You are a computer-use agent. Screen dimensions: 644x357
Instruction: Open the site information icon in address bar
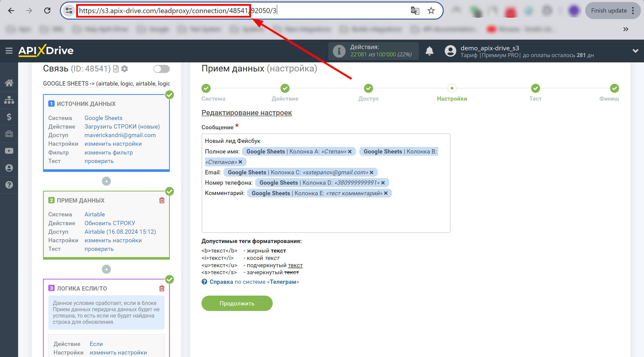click(x=68, y=11)
